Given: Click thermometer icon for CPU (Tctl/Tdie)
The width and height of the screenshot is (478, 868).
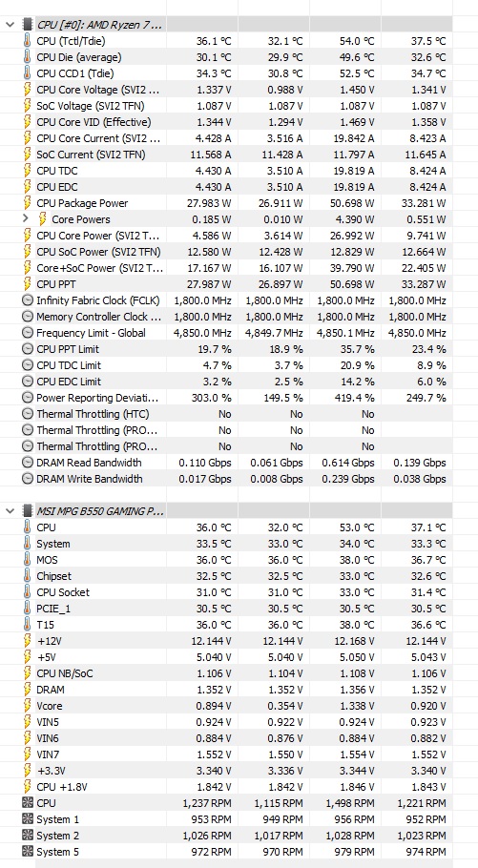Looking at the screenshot, I should coord(27,41).
